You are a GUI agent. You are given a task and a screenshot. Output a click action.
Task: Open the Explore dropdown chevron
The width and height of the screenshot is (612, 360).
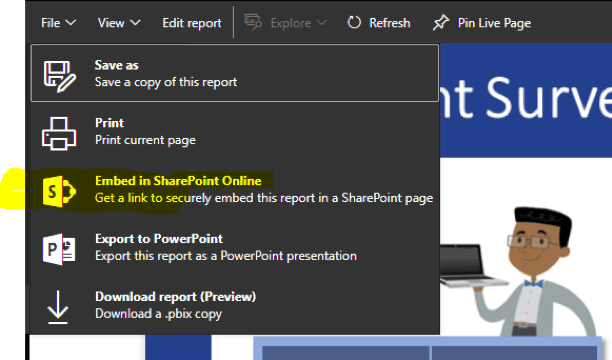point(321,23)
